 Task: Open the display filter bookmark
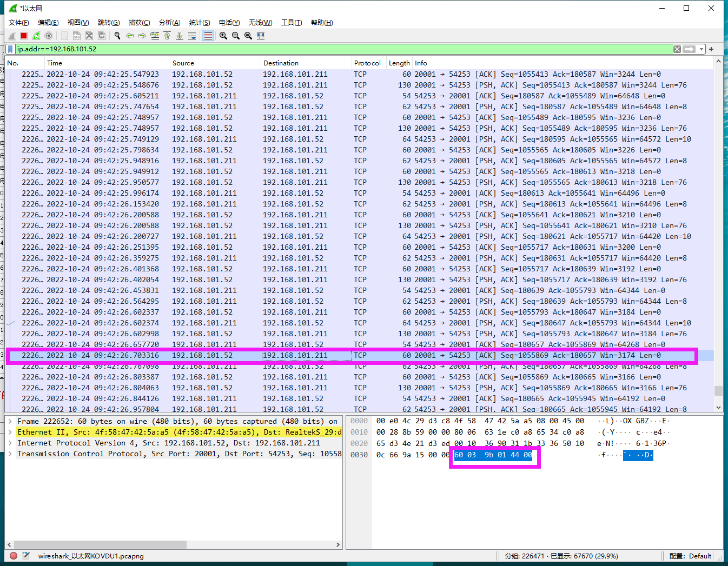tap(10, 49)
